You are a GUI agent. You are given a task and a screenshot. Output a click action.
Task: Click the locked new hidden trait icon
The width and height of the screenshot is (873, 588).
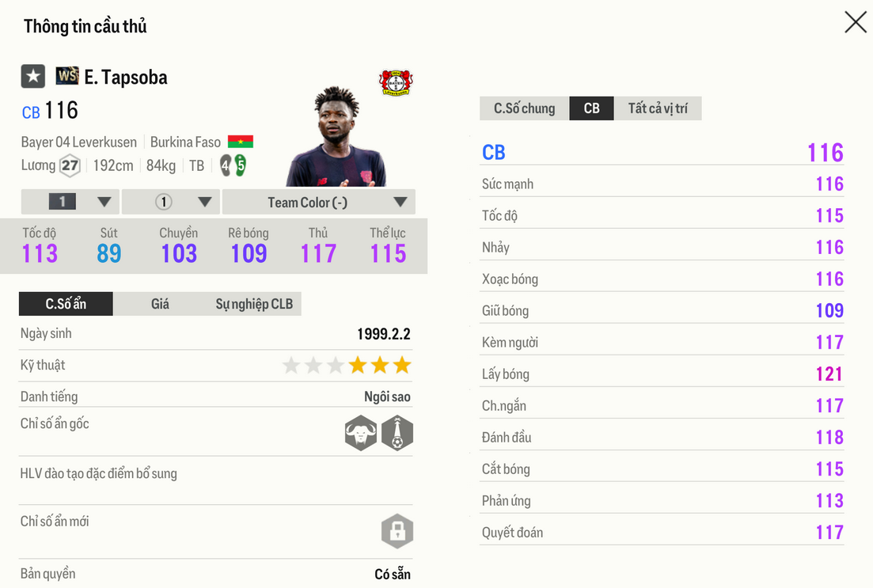pyautogui.click(x=397, y=531)
